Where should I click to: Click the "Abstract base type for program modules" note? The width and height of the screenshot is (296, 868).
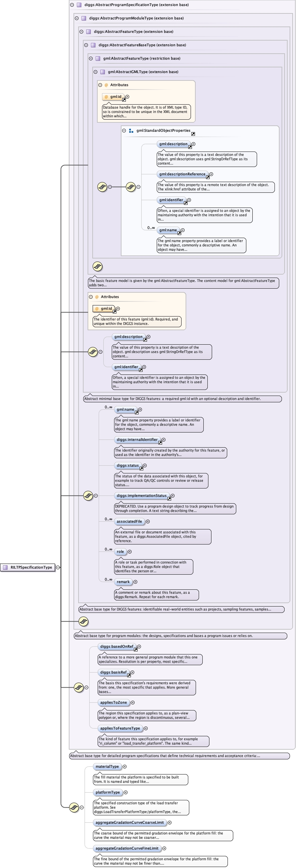tap(180, 636)
